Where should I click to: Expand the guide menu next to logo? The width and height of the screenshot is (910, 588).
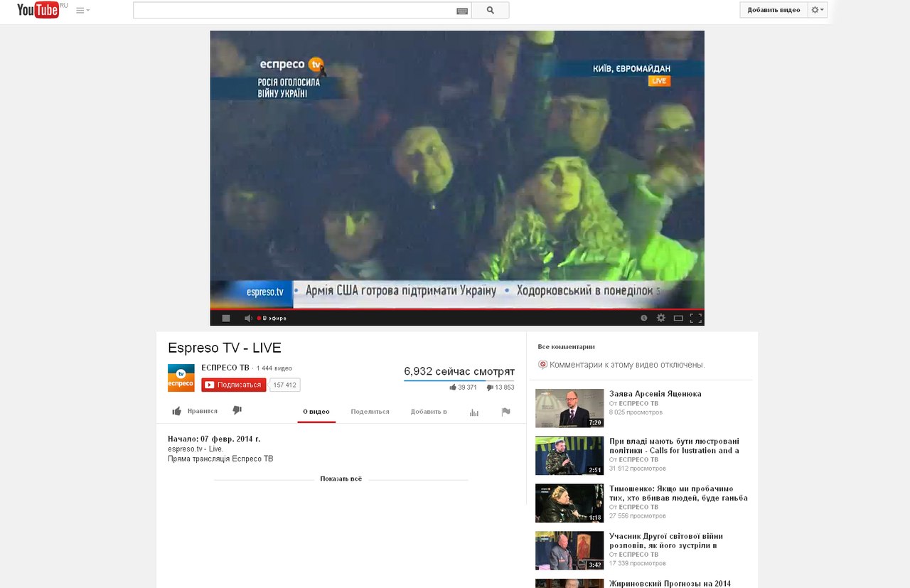[82, 11]
